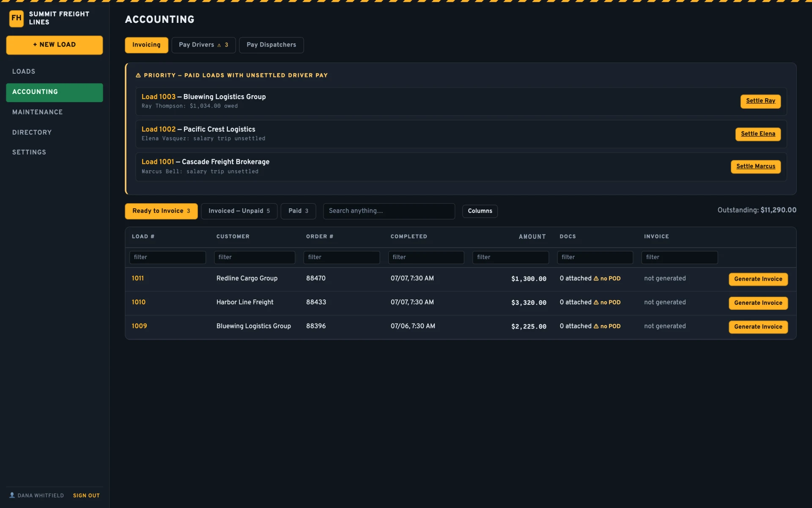This screenshot has height=508, width=812.
Task: Click the priority warning triangle icon
Action: [x=138, y=75]
